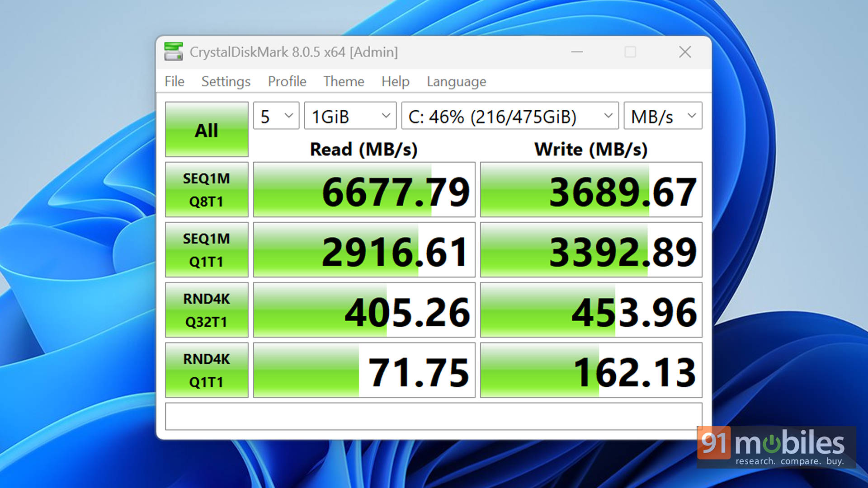Close the CrystalDiskMark window
The height and width of the screenshot is (488, 868).
coord(685,52)
